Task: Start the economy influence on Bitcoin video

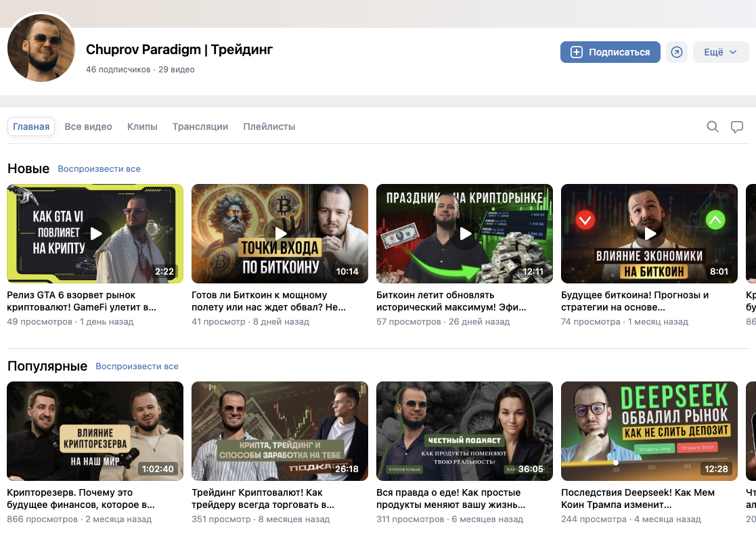Action: (x=650, y=233)
